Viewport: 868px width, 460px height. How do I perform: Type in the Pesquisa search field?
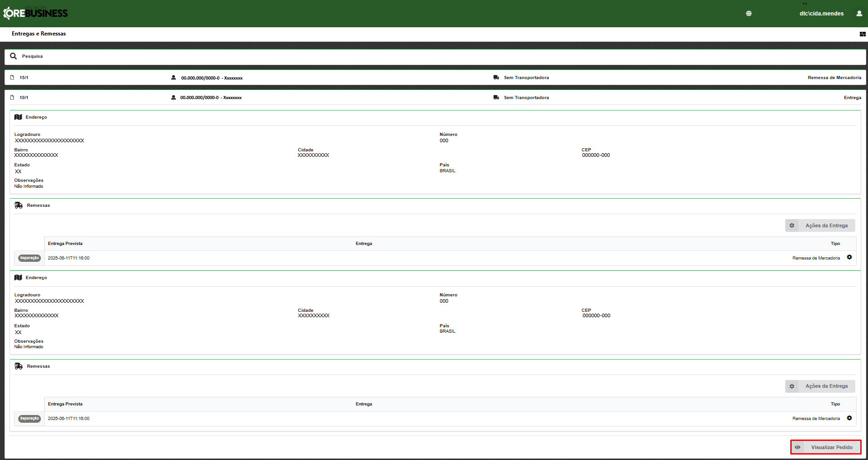click(x=409, y=56)
